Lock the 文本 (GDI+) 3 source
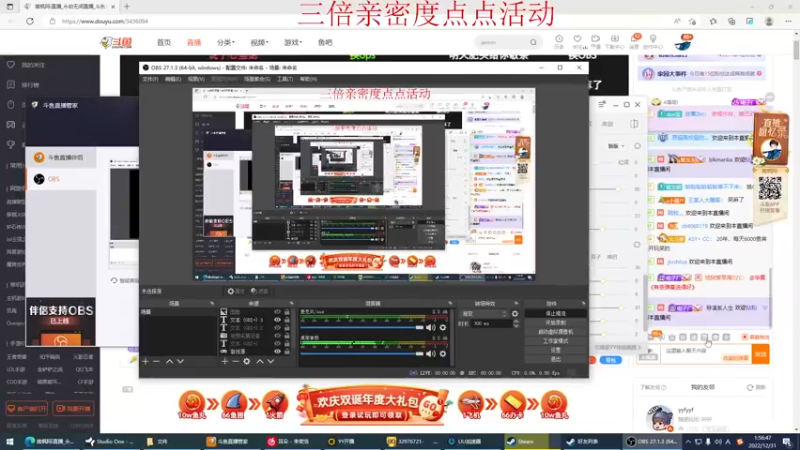Screen dimensions: 800x450 [x=287, y=320]
